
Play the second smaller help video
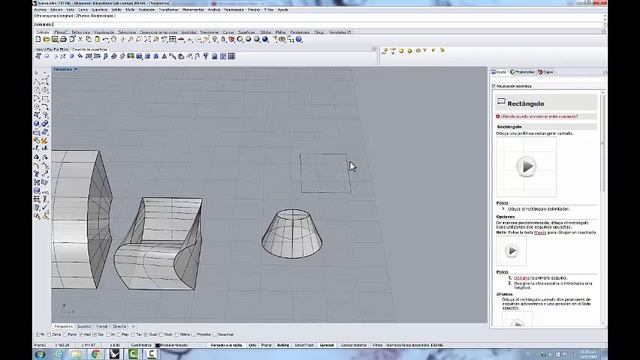point(511,251)
